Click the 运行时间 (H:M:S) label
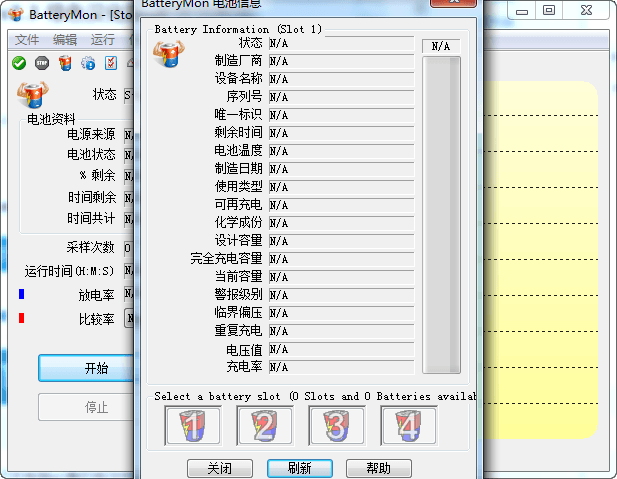The width and height of the screenshot is (617, 479). point(69,271)
